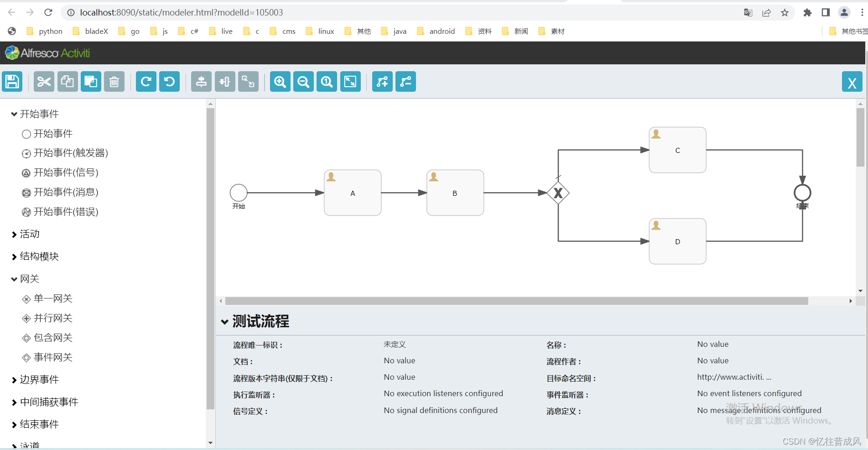This screenshot has height=450, width=868.
Task: Bookmark this page with the star icon
Action: pyautogui.click(x=785, y=13)
